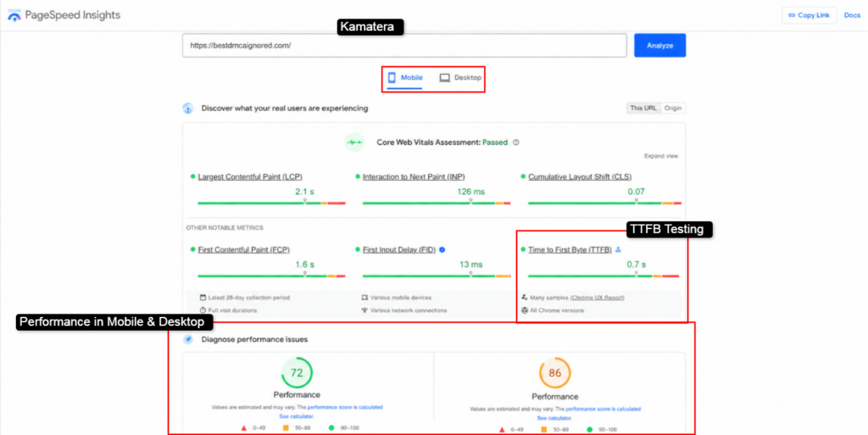
Task: Click the clock icon beside Full visit durations
Action: click(203, 310)
